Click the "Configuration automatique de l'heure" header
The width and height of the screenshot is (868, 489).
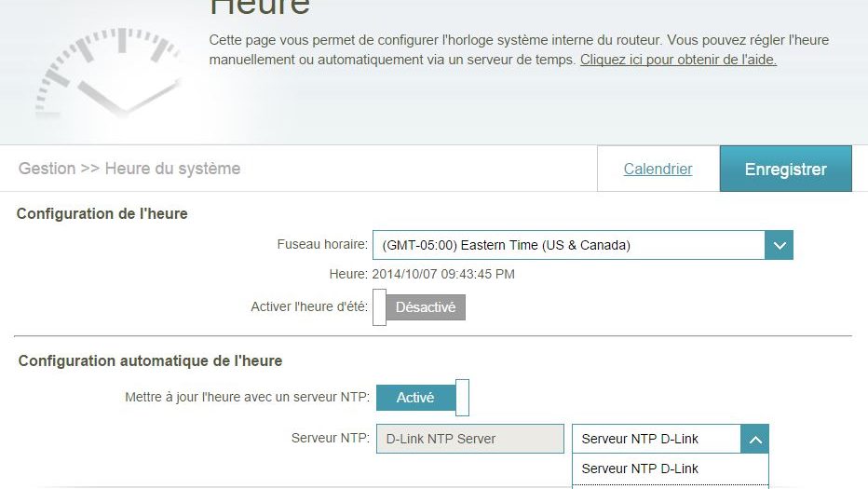click(x=150, y=360)
